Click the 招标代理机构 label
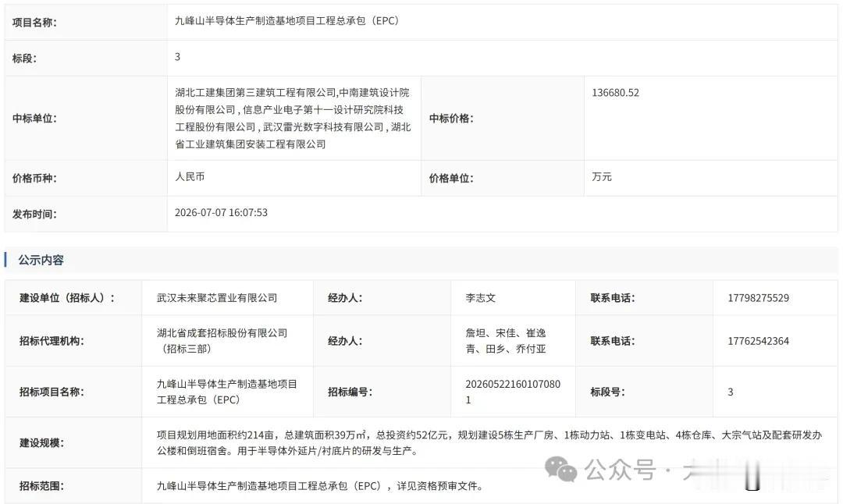Screen dimensions: 843x504 click(52, 341)
